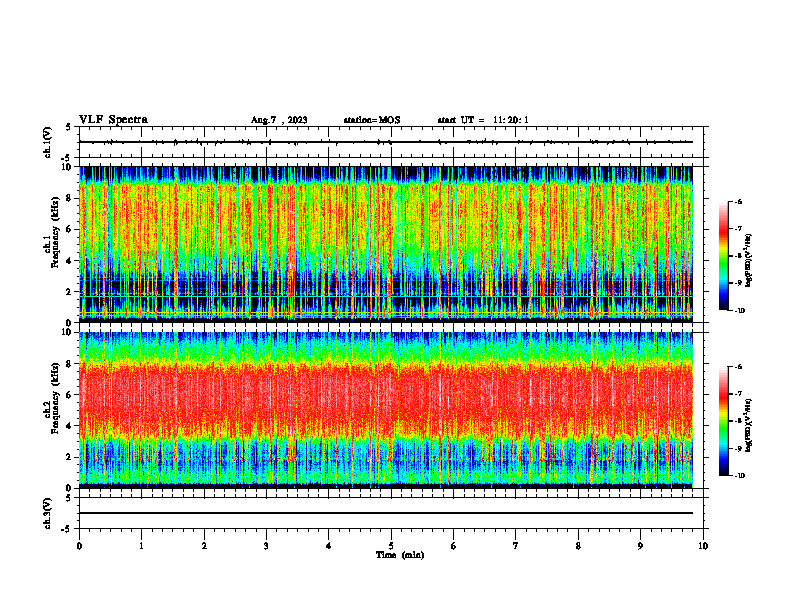Click the "VLF Spectra" plot title
This screenshot has width=792, height=612.
113,120
